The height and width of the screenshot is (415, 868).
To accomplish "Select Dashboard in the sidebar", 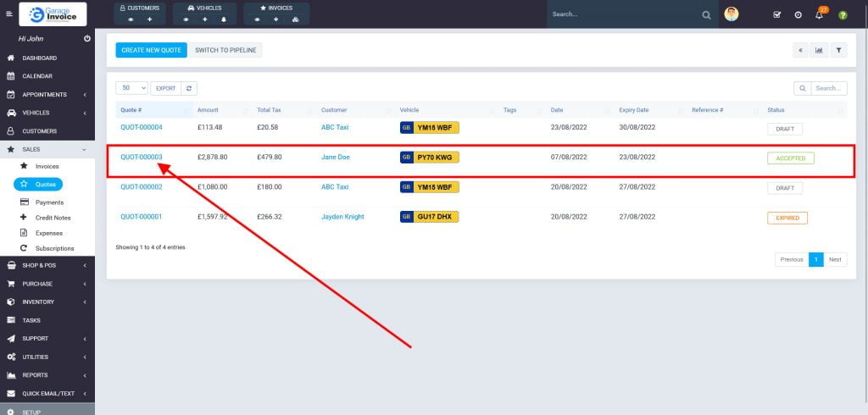I will 39,58.
